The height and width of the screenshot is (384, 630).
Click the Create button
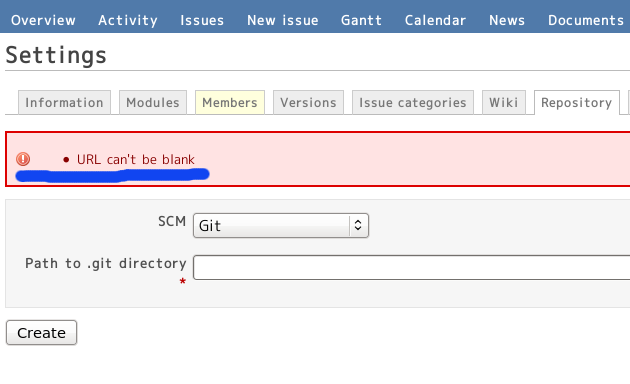[41, 333]
